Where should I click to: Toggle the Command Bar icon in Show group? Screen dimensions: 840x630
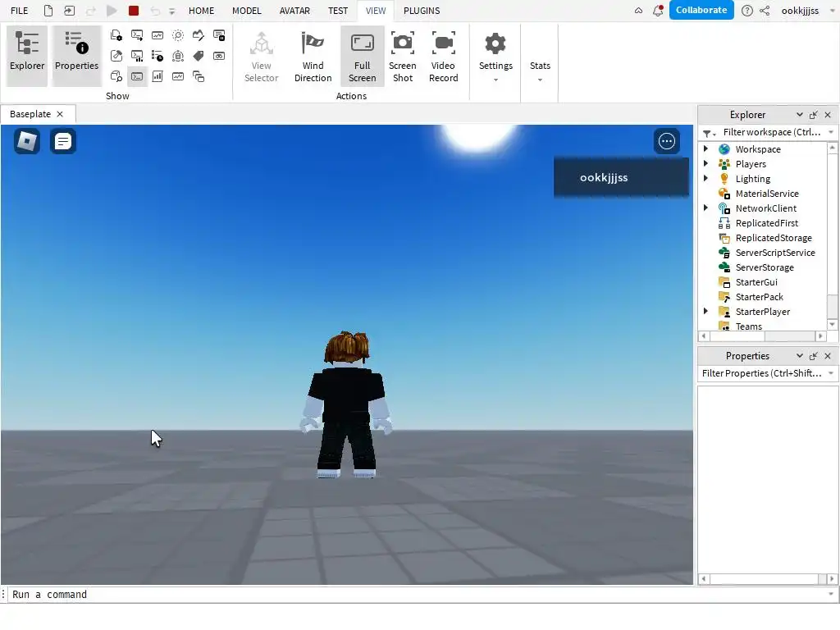click(137, 76)
